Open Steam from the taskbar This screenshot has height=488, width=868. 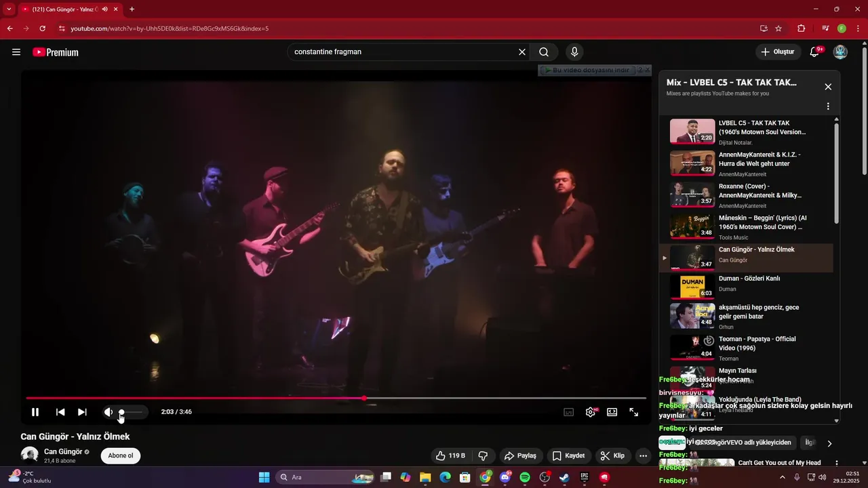pos(564,477)
